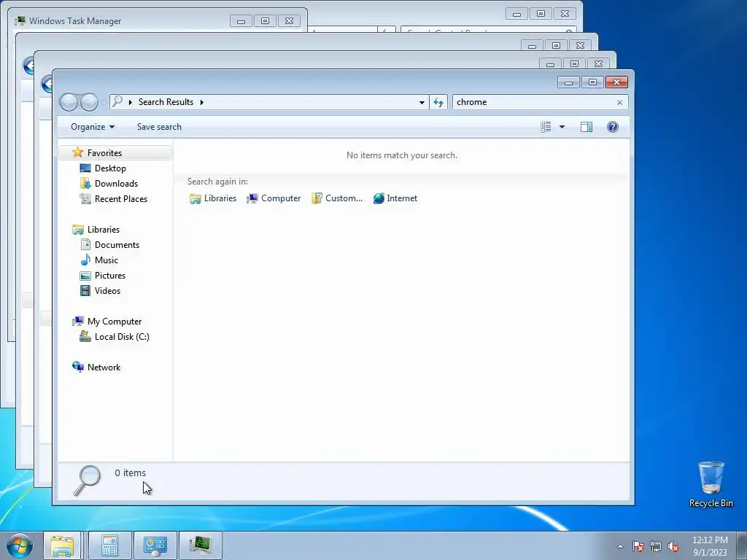
Task: Open Videos library in sidebar
Action: (107, 290)
